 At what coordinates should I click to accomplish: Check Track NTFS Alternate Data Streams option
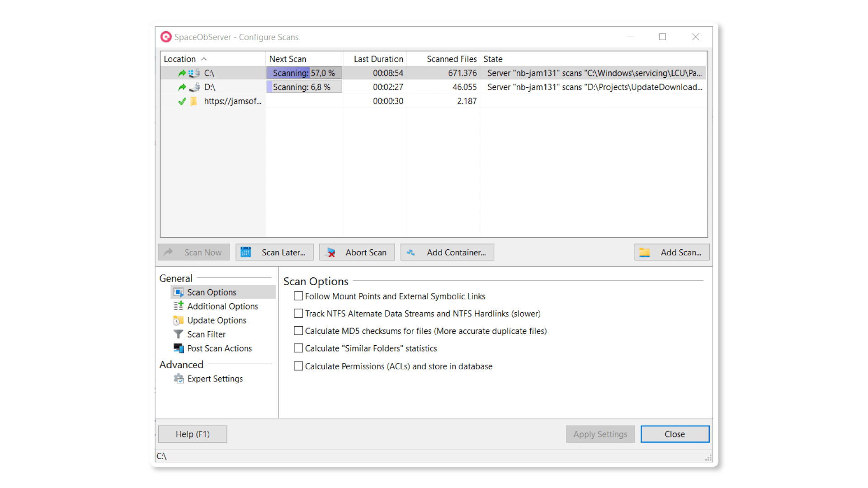pyautogui.click(x=298, y=313)
